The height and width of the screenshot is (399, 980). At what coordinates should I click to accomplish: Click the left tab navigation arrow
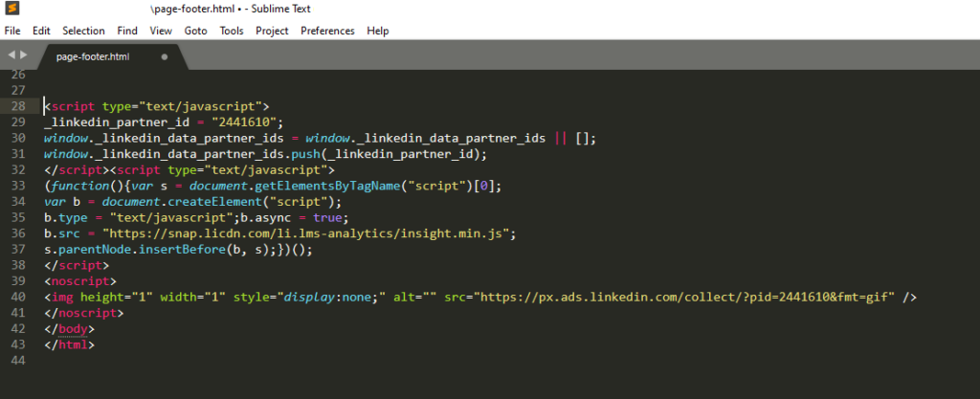coord(11,55)
